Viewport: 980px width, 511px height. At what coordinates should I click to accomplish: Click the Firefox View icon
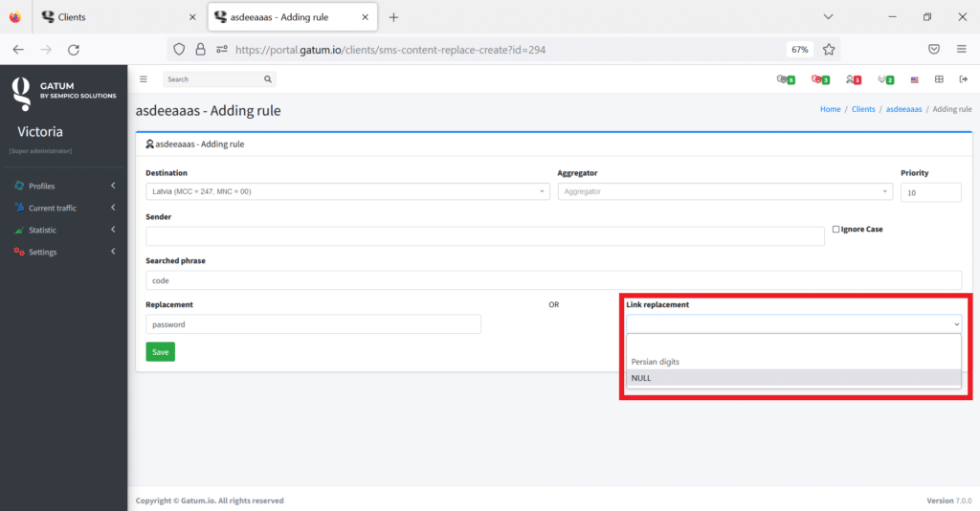(15, 17)
